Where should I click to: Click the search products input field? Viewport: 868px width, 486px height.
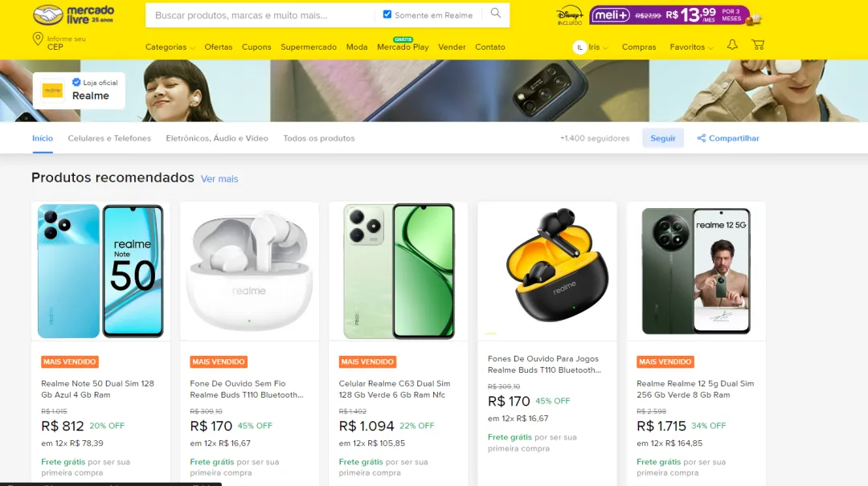(261, 15)
